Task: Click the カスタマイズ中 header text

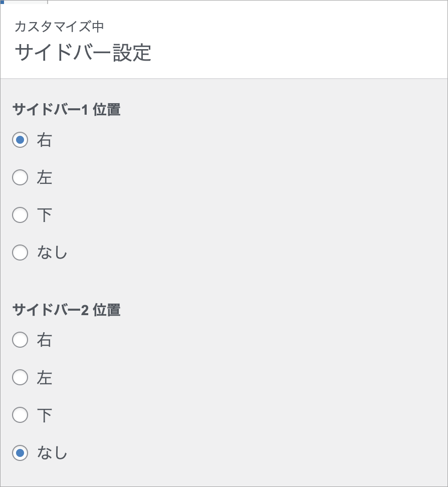Action: (59, 27)
